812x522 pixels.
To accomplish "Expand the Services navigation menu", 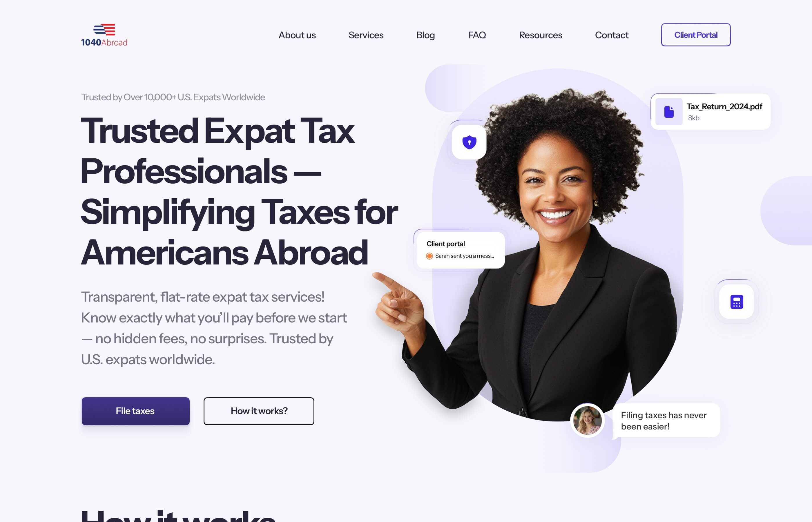I will 366,34.
